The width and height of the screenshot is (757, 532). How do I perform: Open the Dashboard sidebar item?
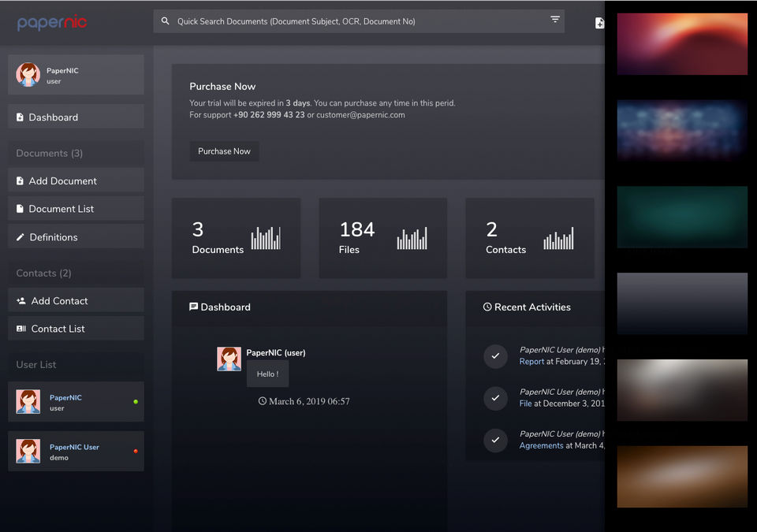tap(76, 117)
